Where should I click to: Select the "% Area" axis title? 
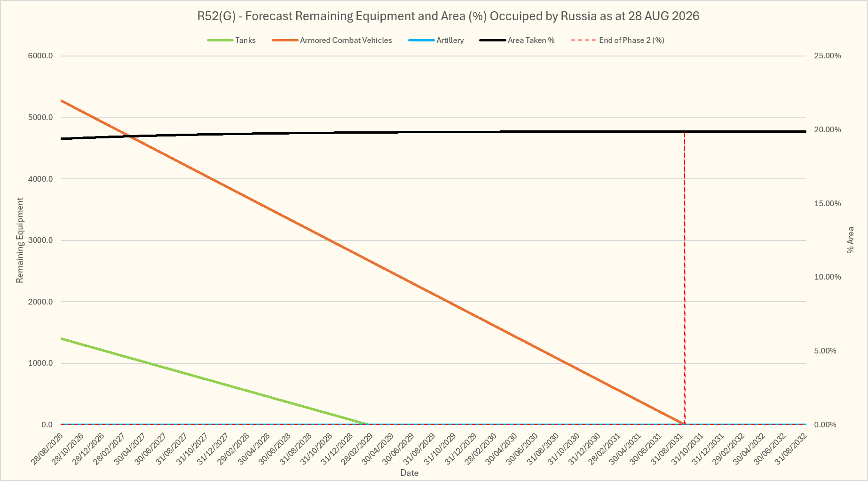click(850, 240)
